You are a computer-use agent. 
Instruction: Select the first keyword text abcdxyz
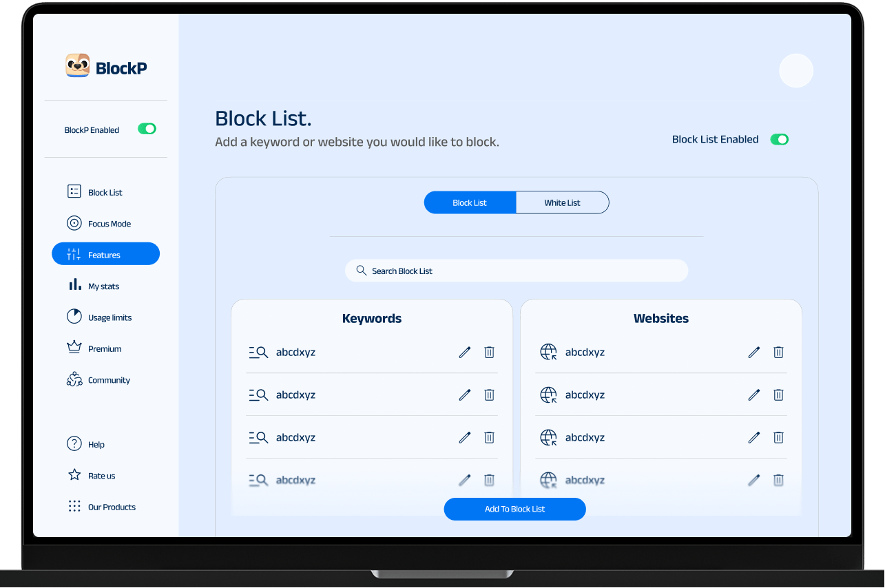pos(295,352)
